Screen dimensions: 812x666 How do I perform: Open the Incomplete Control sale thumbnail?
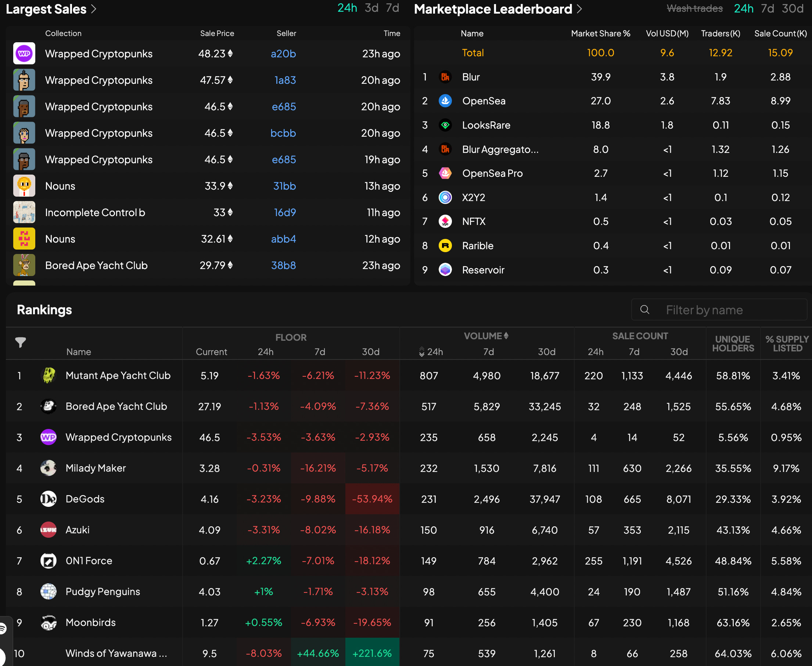[24, 212]
